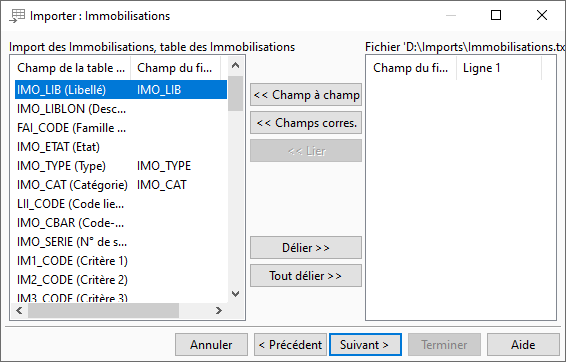Select the FAI_CODE (Famille) row
Image resolution: width=566 pixels, height=362 pixels.
point(121,128)
